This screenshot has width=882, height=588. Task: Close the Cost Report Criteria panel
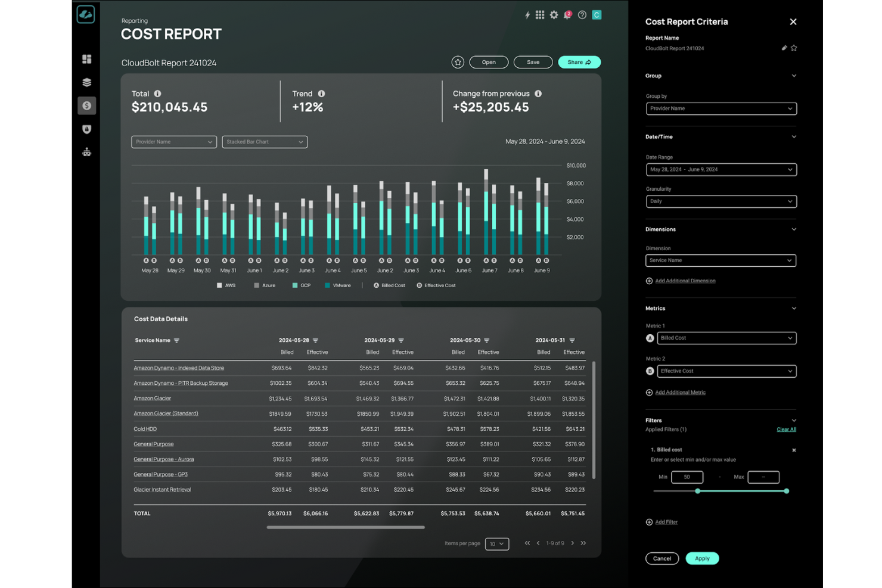tap(793, 21)
